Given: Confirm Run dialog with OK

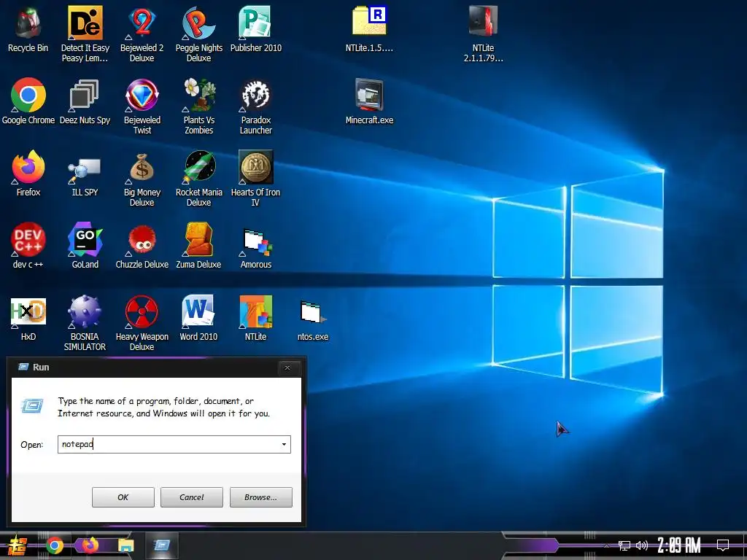Looking at the screenshot, I should pyautogui.click(x=123, y=497).
